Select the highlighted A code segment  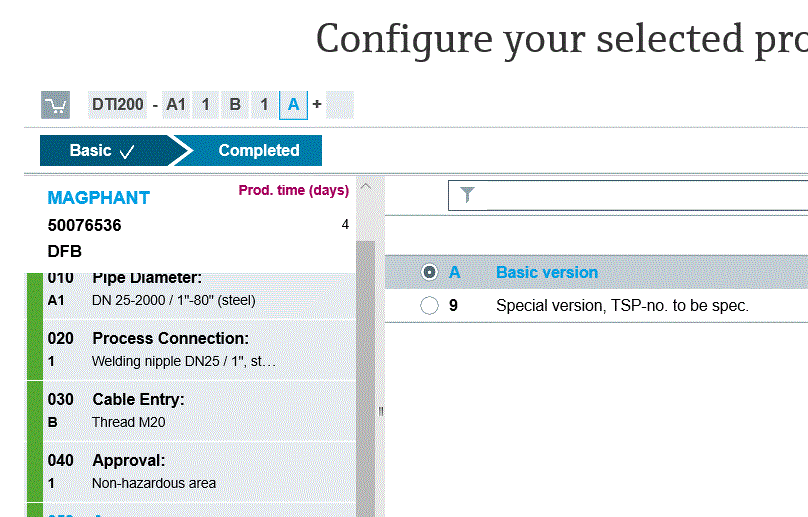[x=293, y=105]
